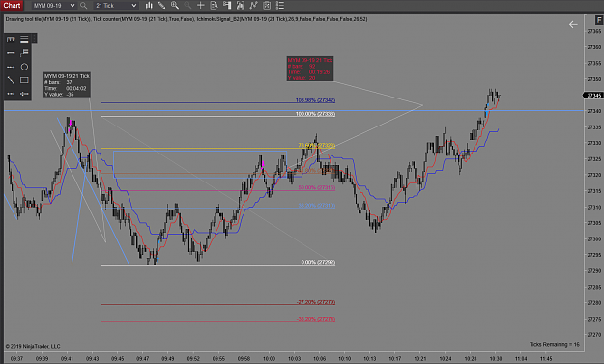604x364 pixels.
Task: Click the indicator label text at chart top
Action: (x=187, y=19)
